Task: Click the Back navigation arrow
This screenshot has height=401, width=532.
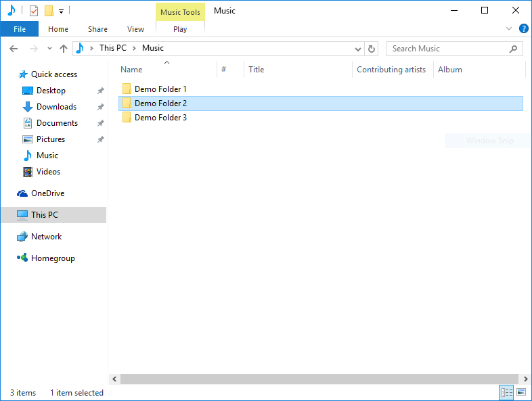Action: pyautogui.click(x=14, y=49)
